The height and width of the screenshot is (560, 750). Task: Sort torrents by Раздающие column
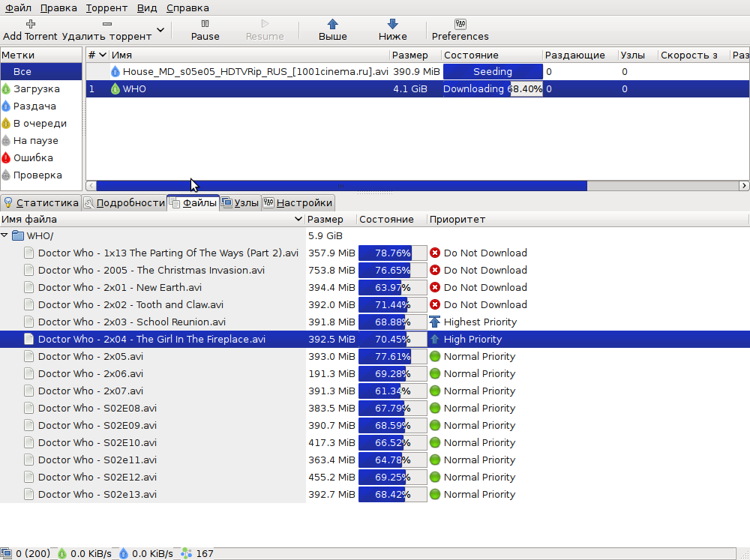tap(580, 55)
